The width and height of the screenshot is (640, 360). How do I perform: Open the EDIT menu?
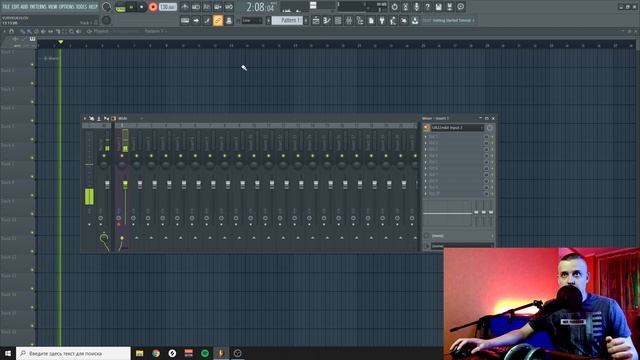tap(15, 7)
